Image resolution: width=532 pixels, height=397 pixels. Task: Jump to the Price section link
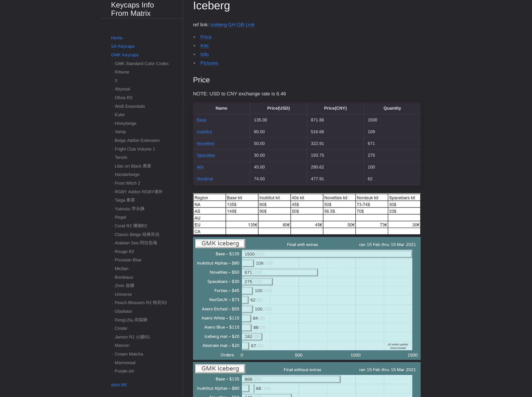tap(206, 37)
